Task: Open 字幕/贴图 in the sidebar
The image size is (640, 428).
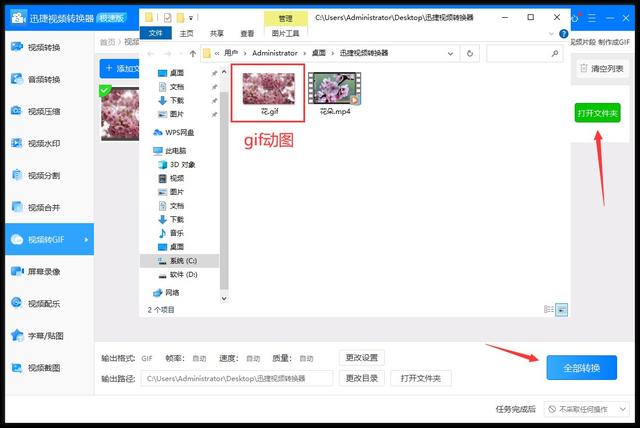Action: (x=43, y=335)
